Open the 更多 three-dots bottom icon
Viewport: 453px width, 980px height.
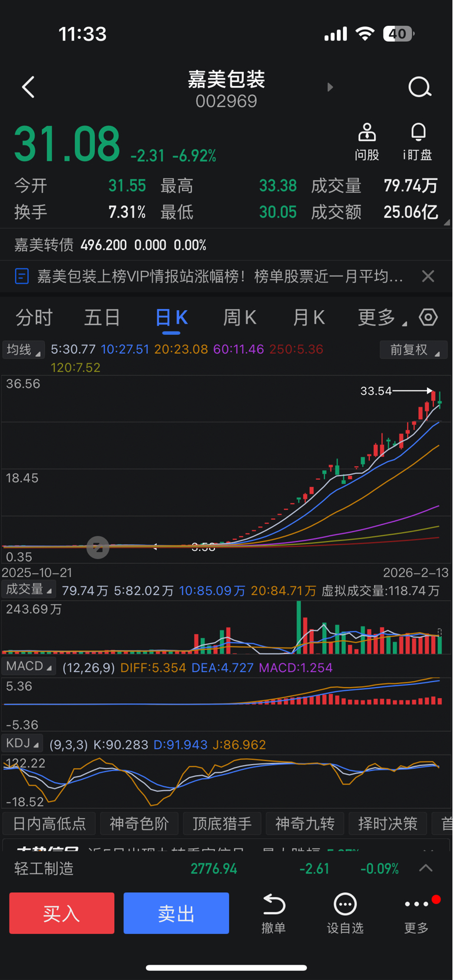[416, 904]
